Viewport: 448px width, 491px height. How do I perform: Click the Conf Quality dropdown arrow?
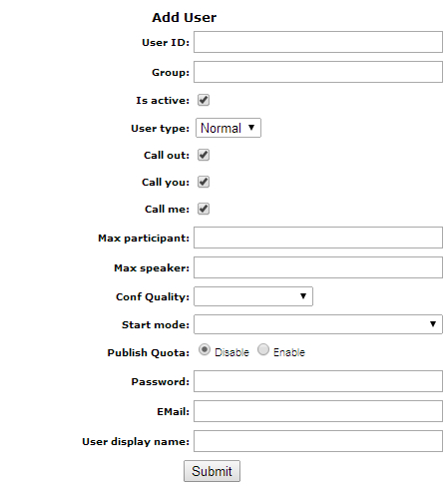click(x=303, y=296)
